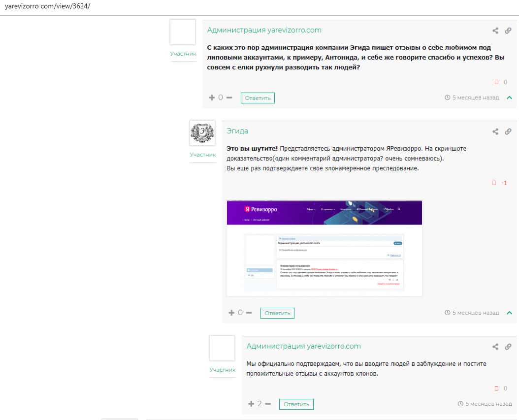Viewport: 519px width, 420px height.
Task: Open the Эгида crest avatar
Action: (x=202, y=133)
